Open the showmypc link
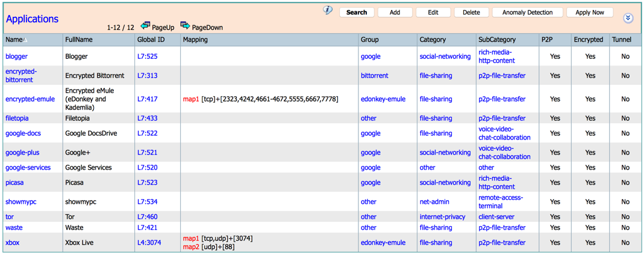The width and height of the screenshot is (644, 255). (x=21, y=201)
